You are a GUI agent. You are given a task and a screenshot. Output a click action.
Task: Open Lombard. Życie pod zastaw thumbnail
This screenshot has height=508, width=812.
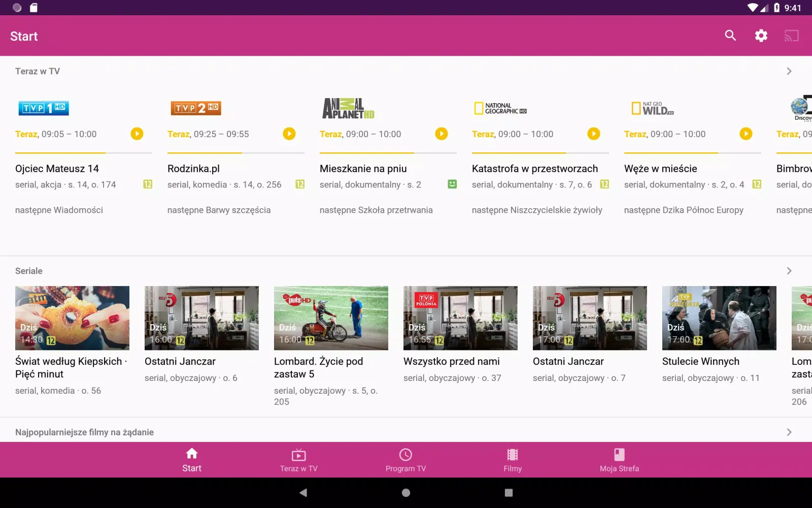click(x=331, y=318)
